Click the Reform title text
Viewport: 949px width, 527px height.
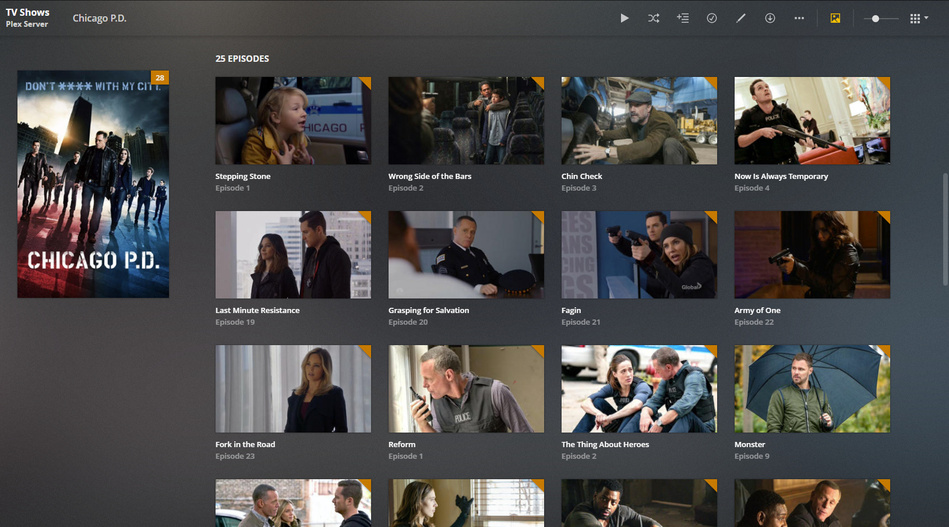coord(402,445)
